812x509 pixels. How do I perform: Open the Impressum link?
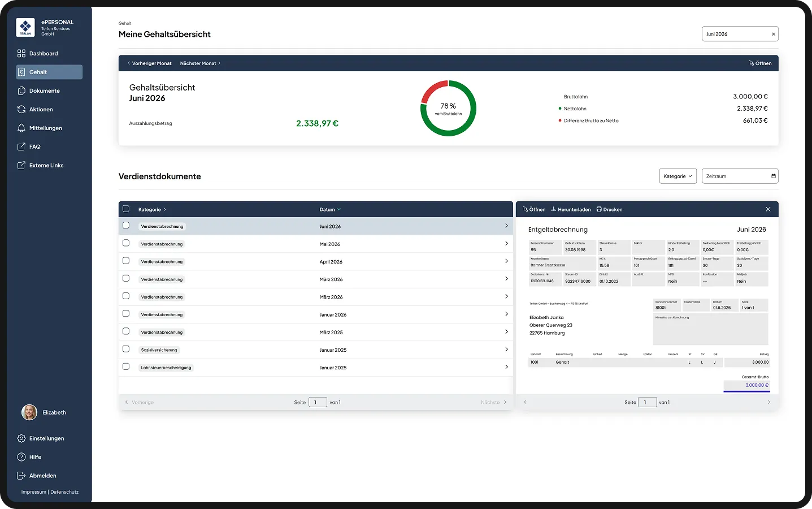tap(34, 492)
